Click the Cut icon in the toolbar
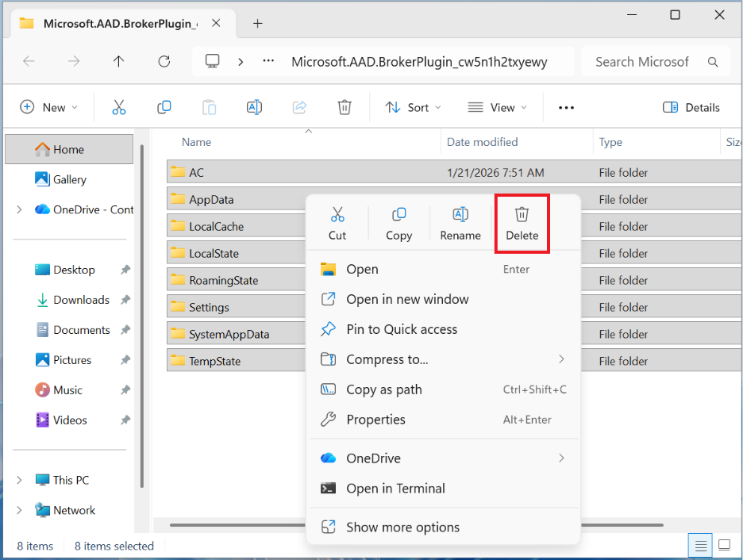Image resolution: width=743 pixels, height=560 pixels. point(119,107)
